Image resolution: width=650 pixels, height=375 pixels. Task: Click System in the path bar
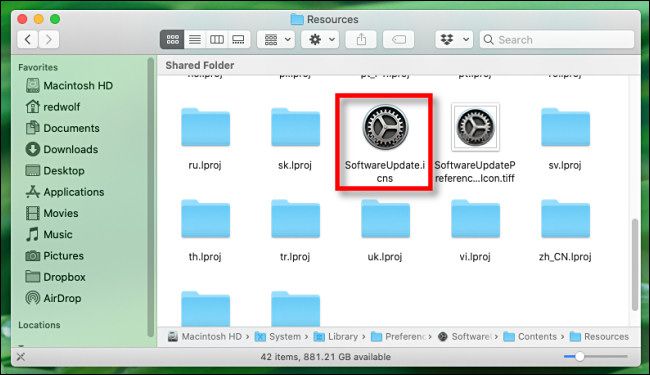(x=278, y=337)
